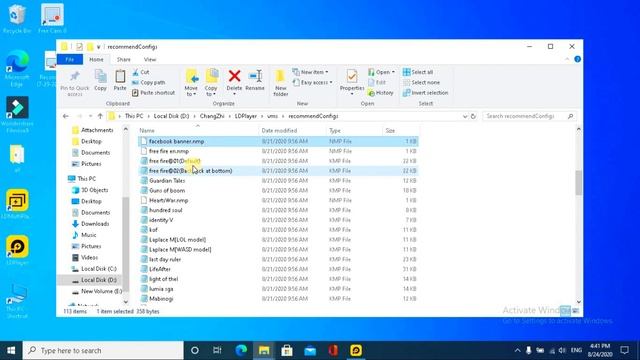Image resolution: width=640 pixels, height=360 pixels.
Task: Open Microsoft Store on taskbar
Action: tap(287, 350)
